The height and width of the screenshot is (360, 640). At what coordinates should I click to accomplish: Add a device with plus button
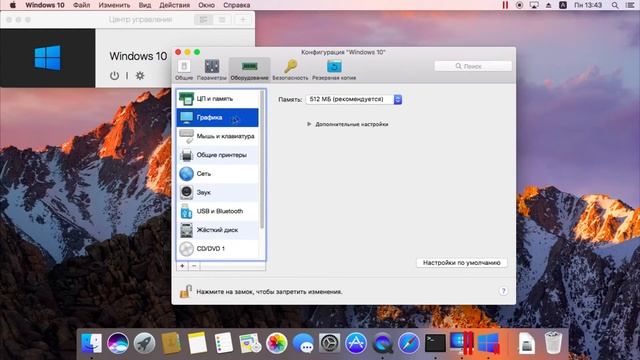pyautogui.click(x=182, y=266)
